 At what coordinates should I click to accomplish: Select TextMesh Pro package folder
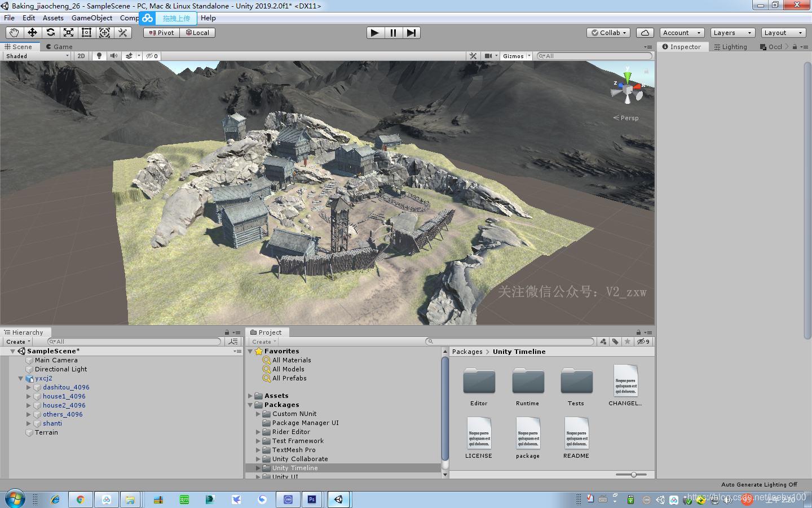click(x=294, y=450)
